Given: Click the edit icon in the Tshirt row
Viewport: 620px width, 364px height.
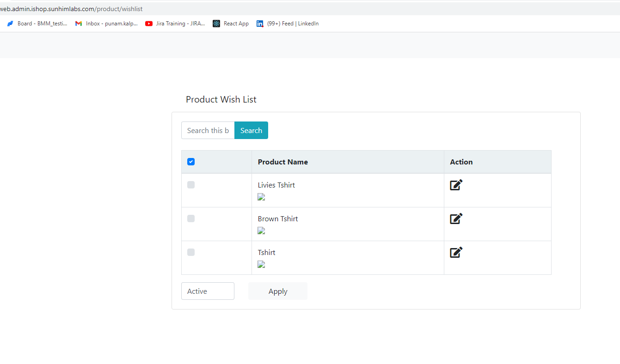Looking at the screenshot, I should [456, 252].
